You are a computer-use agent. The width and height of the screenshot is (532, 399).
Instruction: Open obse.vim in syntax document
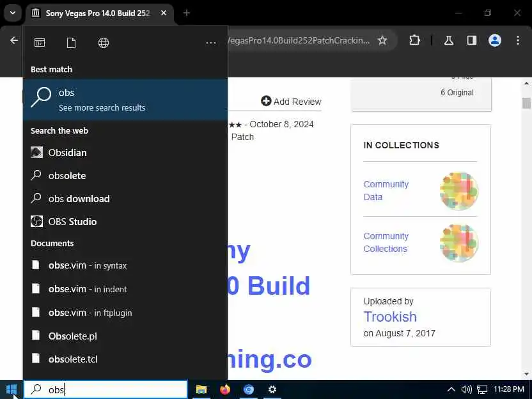[x=125, y=265]
